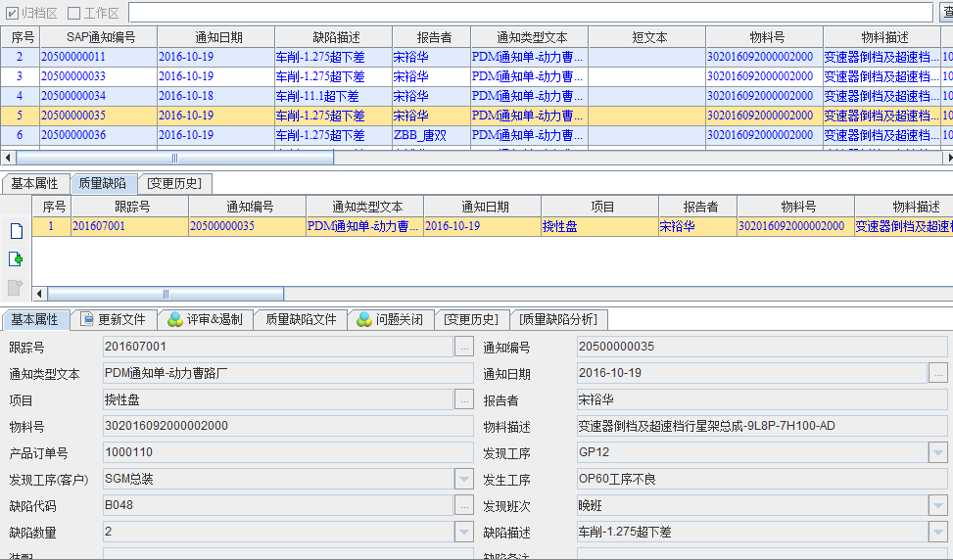
Task: Click the date picker button for 通知日期
Action: [938, 373]
